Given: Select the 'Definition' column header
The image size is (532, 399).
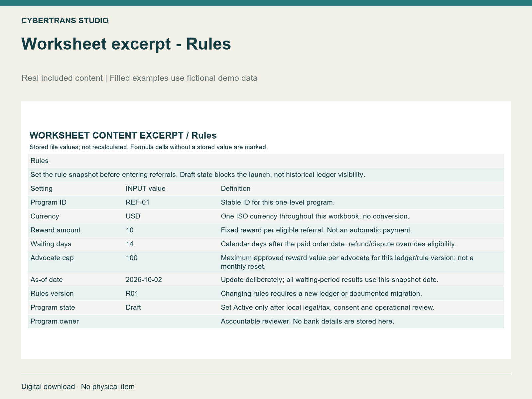Looking at the screenshot, I should (x=361, y=189).
